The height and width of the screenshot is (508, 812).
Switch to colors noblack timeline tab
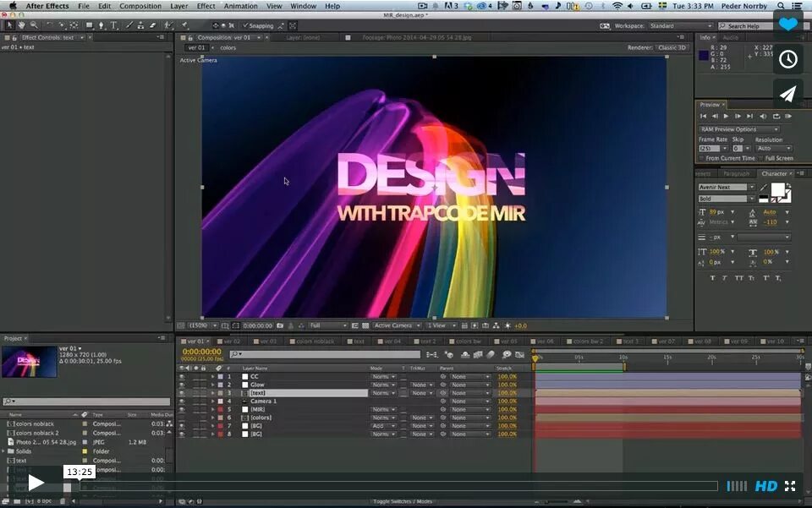point(312,341)
